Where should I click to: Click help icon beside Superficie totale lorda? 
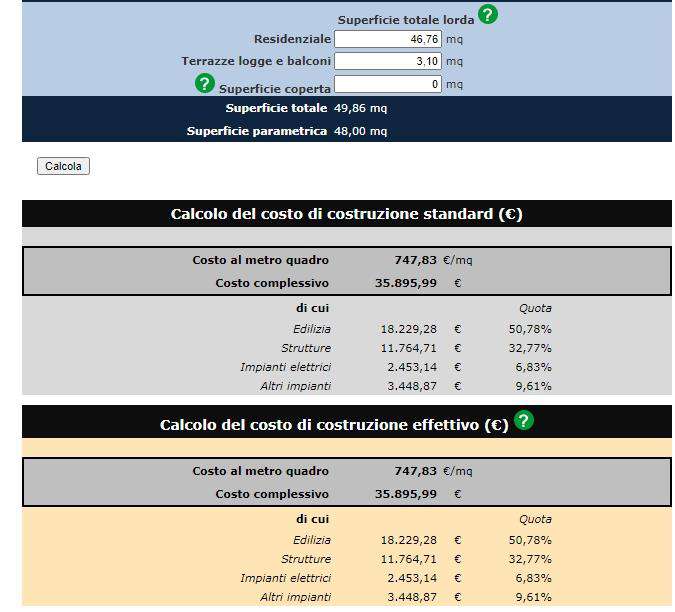click(x=487, y=15)
